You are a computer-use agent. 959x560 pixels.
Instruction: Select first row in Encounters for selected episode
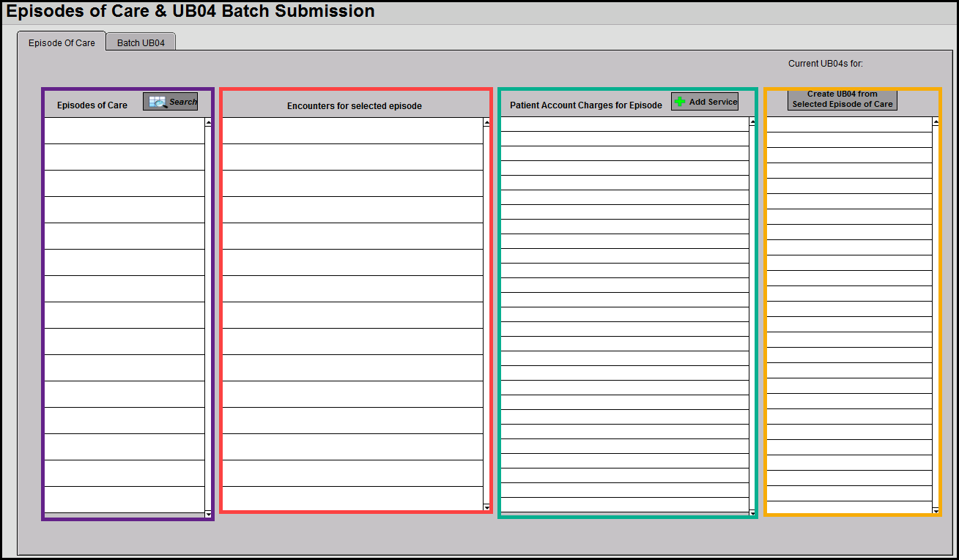[x=352, y=131]
